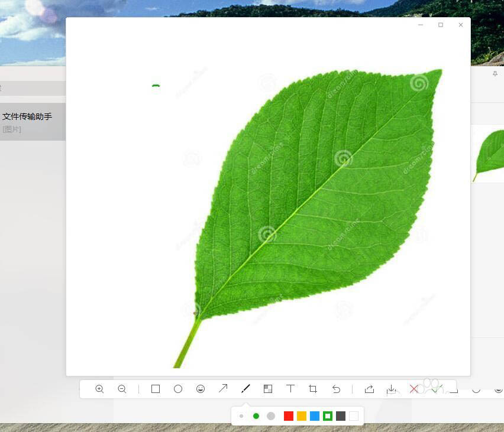Cancel editing with the red X
Screen dimensions: 504x432
(414, 389)
